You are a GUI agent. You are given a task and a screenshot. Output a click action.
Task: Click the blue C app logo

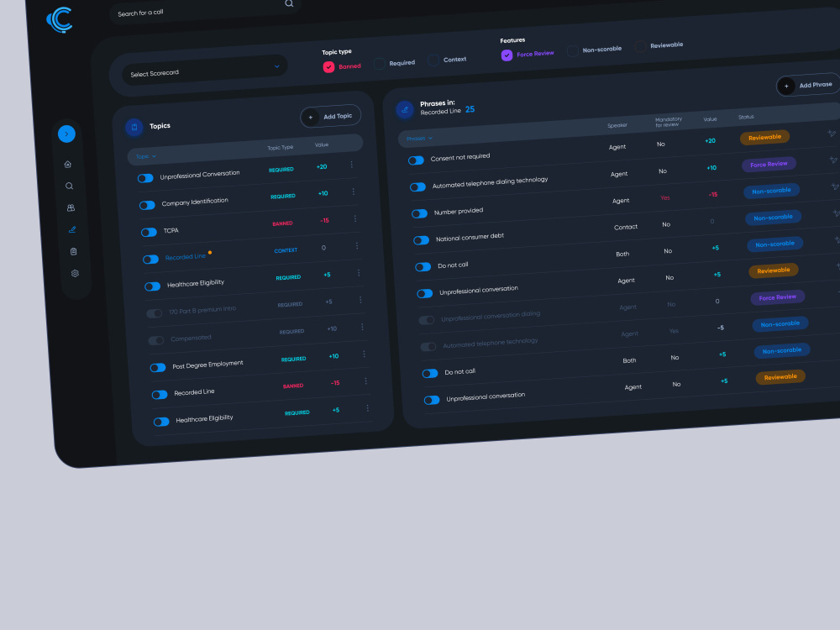(x=60, y=20)
